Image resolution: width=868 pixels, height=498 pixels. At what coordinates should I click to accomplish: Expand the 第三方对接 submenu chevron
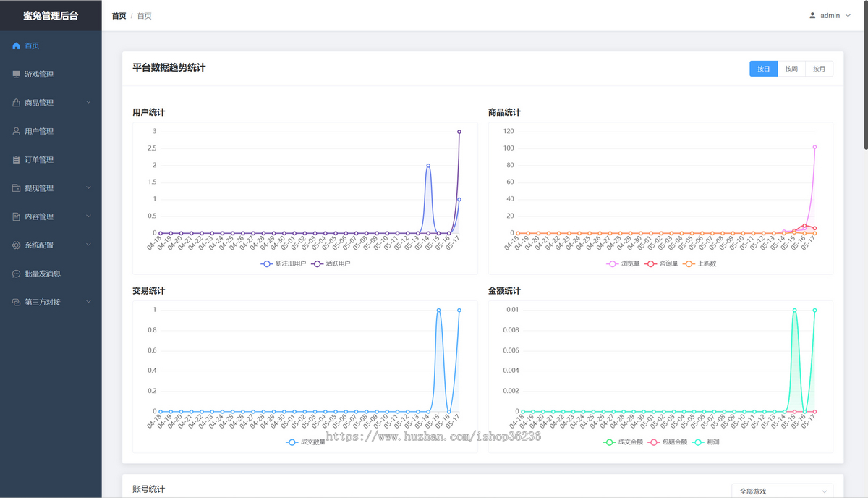tap(88, 302)
